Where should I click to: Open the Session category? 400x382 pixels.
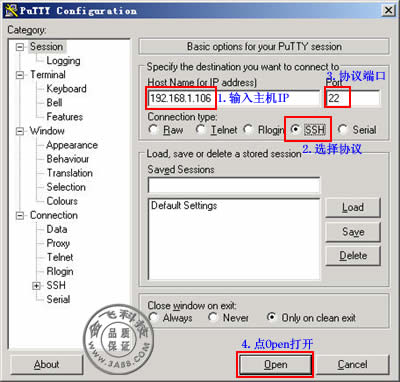(x=46, y=47)
